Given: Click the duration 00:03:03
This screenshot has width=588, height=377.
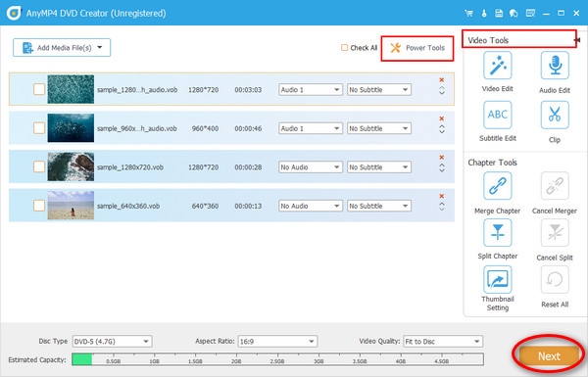Looking at the screenshot, I should click(248, 90).
